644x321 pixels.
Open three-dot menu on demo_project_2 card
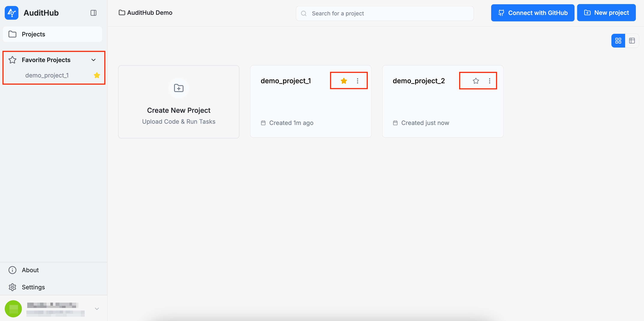click(489, 81)
